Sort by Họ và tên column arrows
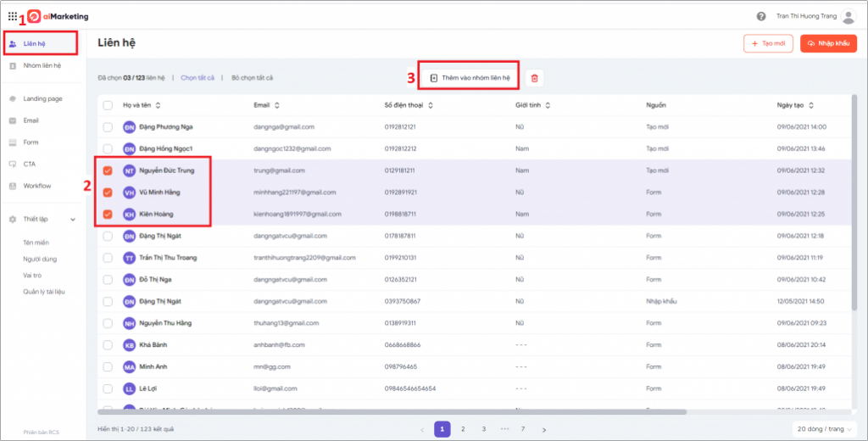 tap(158, 105)
